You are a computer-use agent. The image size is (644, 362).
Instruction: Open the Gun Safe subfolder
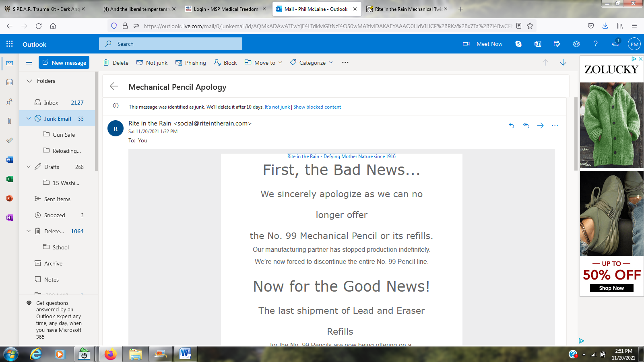pyautogui.click(x=57, y=135)
